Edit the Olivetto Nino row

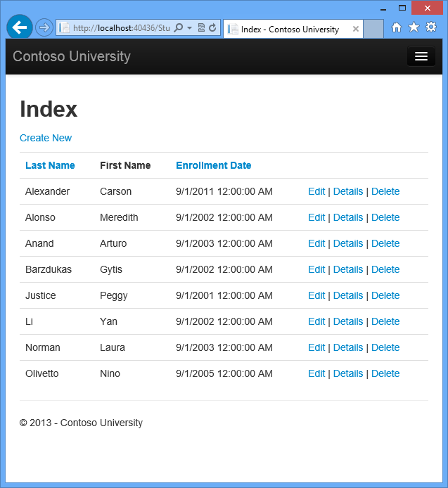click(x=316, y=373)
